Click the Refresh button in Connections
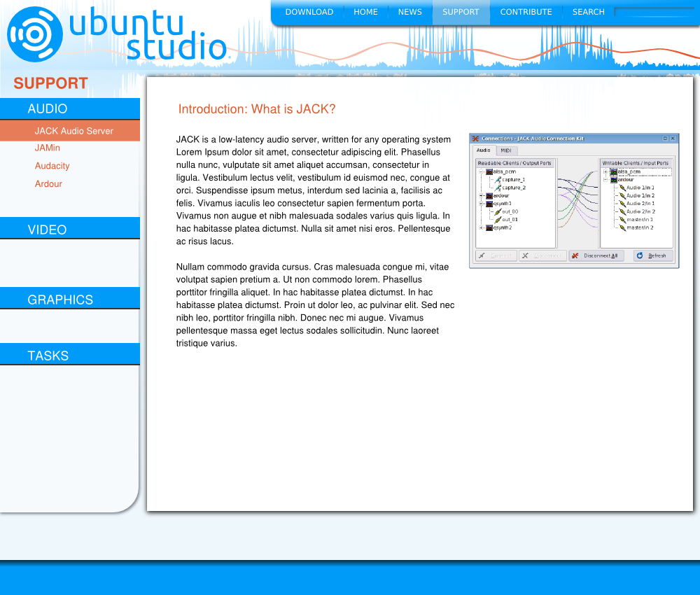 tap(652, 255)
